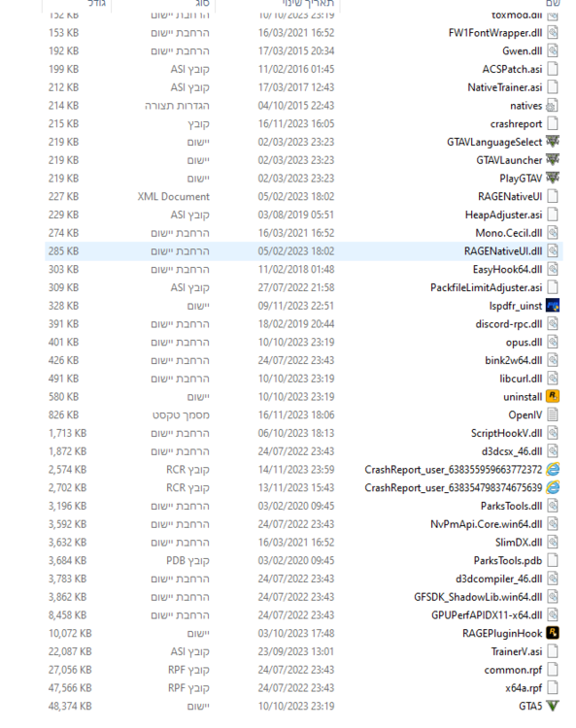Screen dimensions: 576x728
Task: Click CrashReport_user_638355959663772372 browser icon
Action: point(553,470)
